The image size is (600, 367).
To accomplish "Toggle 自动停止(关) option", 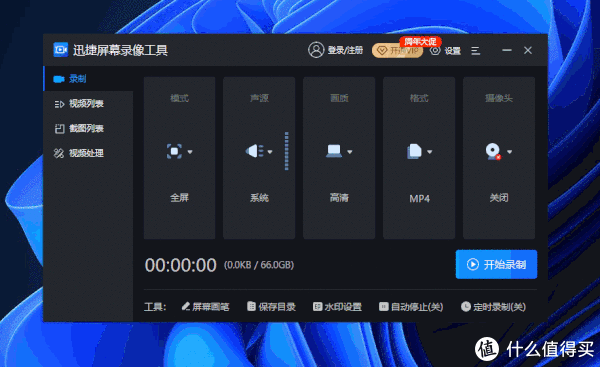I will 411,307.
